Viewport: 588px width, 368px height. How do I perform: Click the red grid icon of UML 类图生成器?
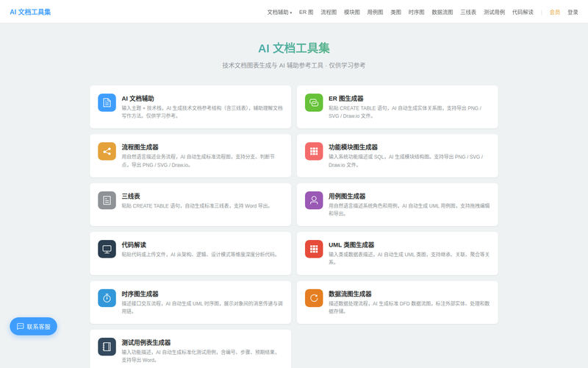coord(314,249)
